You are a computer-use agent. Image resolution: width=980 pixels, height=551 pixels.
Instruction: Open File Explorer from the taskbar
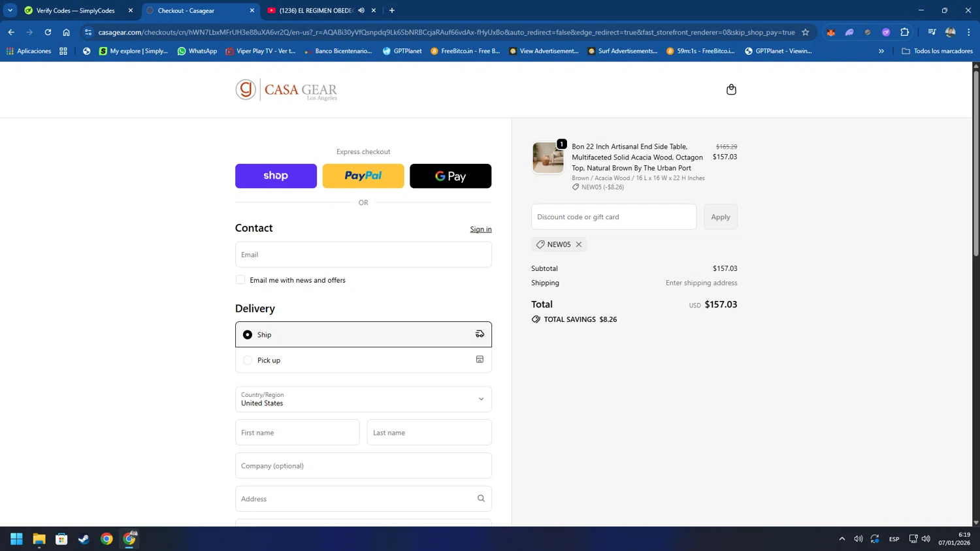[39, 539]
